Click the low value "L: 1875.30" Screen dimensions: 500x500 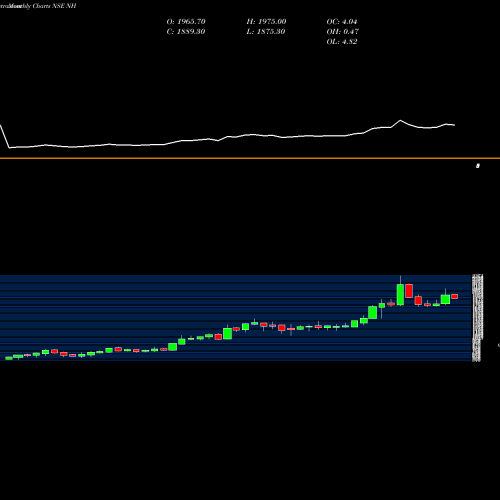[x=266, y=32]
